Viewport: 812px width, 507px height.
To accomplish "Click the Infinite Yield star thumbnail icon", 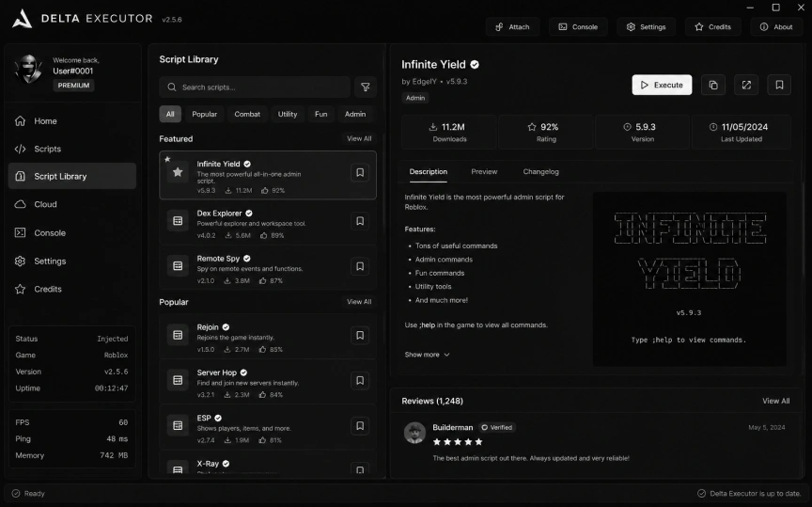I will [178, 172].
